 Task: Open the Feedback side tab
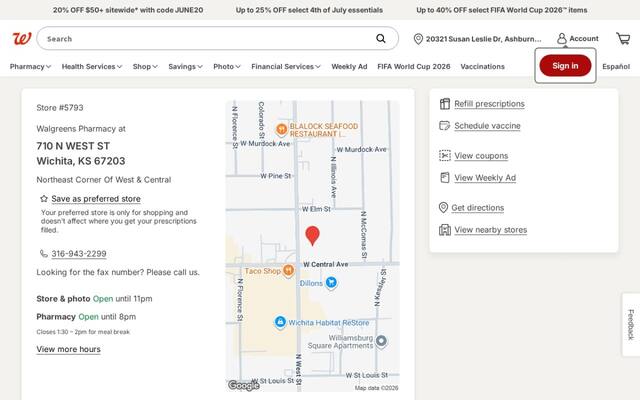[631, 324]
